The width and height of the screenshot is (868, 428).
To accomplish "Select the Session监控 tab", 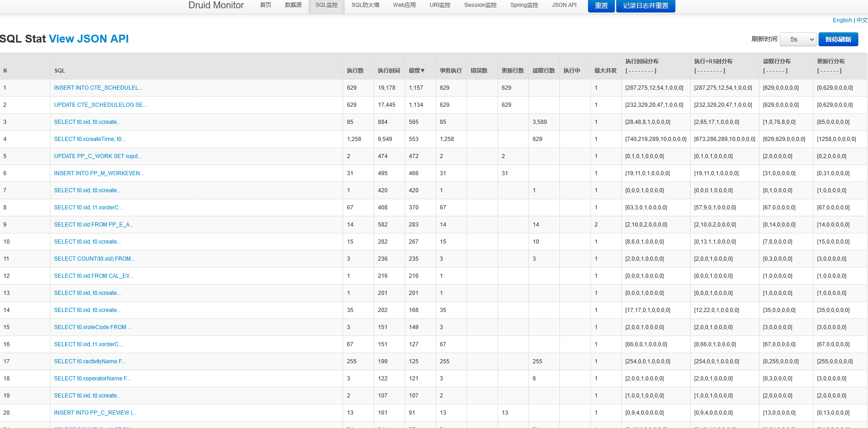I will [480, 5].
